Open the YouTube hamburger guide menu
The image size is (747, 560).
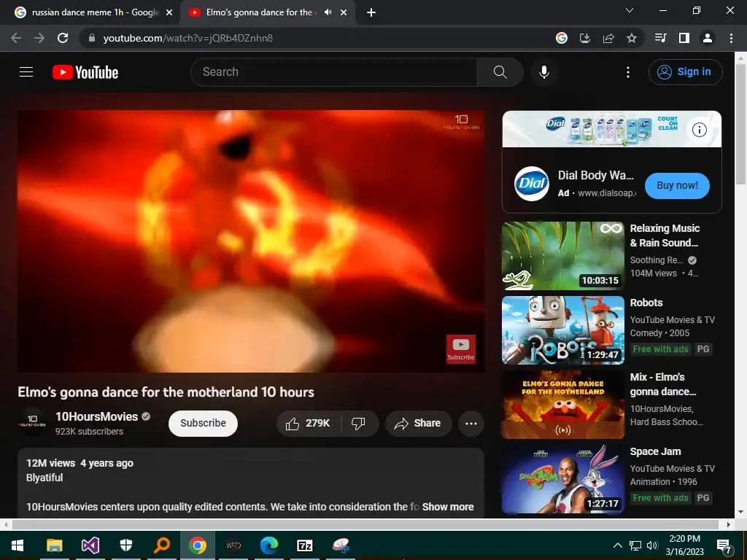tap(26, 72)
